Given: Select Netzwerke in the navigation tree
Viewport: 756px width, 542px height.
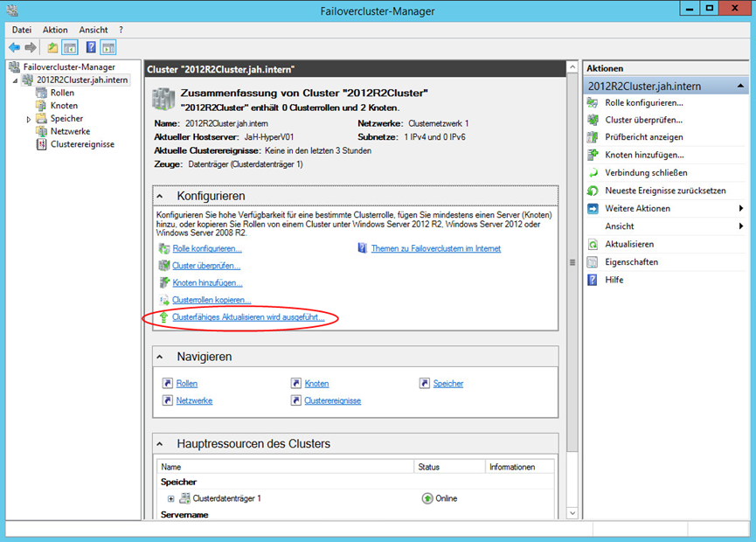Looking at the screenshot, I should pos(70,131).
